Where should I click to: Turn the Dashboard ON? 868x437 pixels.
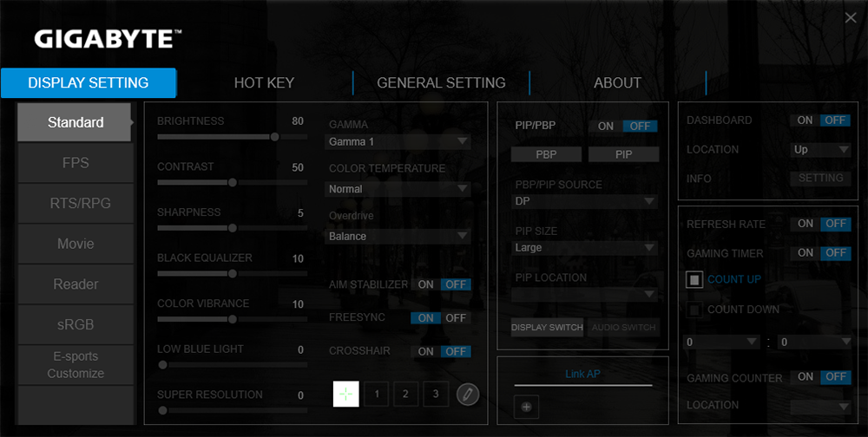pyautogui.click(x=805, y=121)
